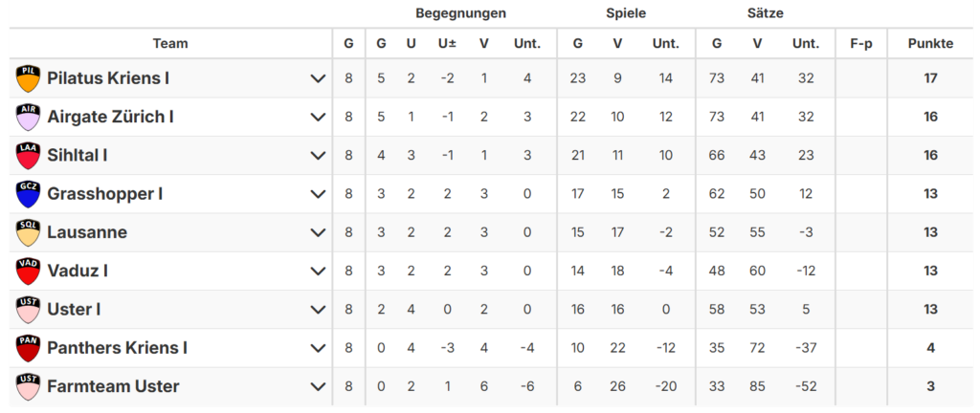The width and height of the screenshot is (980, 413).
Task: Expand the Airgate Zürich I row
Action: [x=319, y=117]
